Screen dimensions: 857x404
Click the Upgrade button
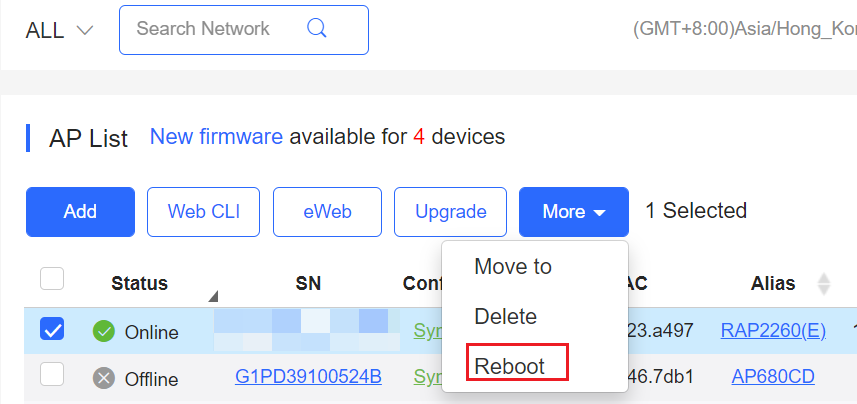point(450,212)
